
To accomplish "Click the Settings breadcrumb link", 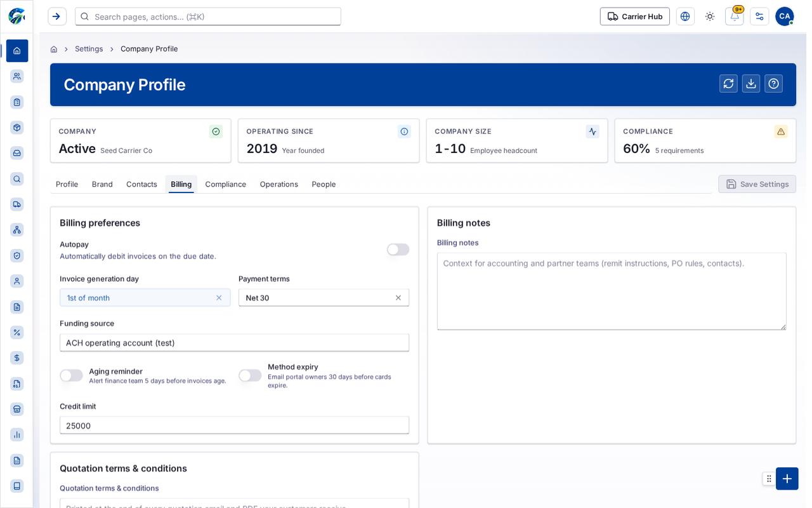I will tap(89, 49).
